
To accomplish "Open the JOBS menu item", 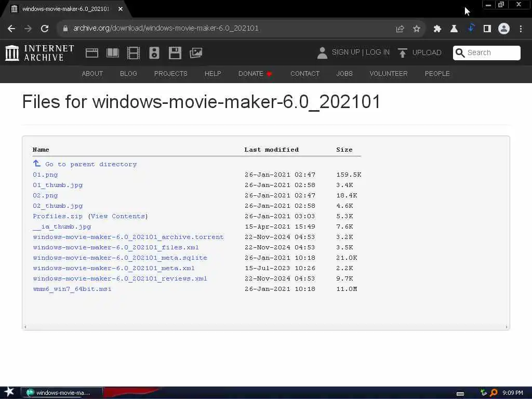I will (x=344, y=74).
